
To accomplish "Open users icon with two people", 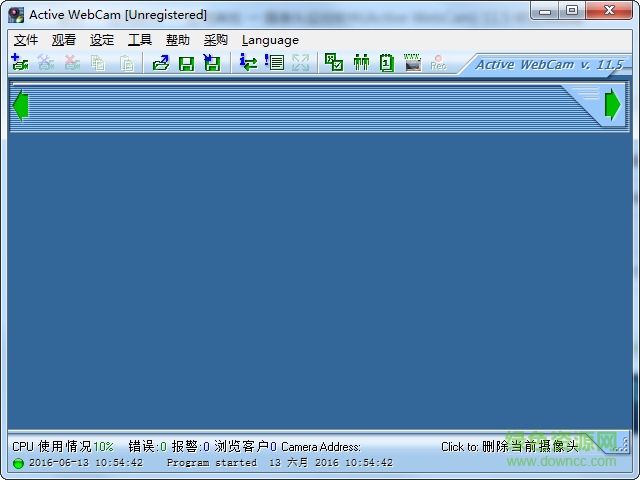I will click(361, 63).
